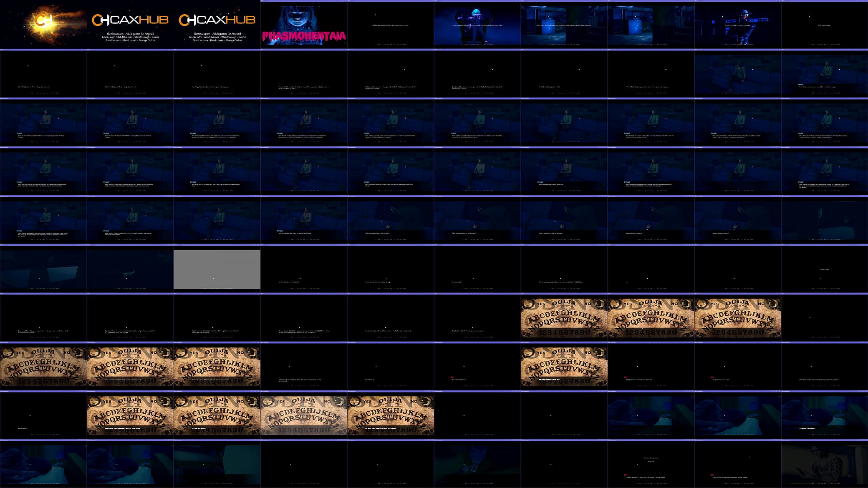The width and height of the screenshot is (868, 488).
Task: Select the faded washed-out Ouija board frame
Action: 304,415
